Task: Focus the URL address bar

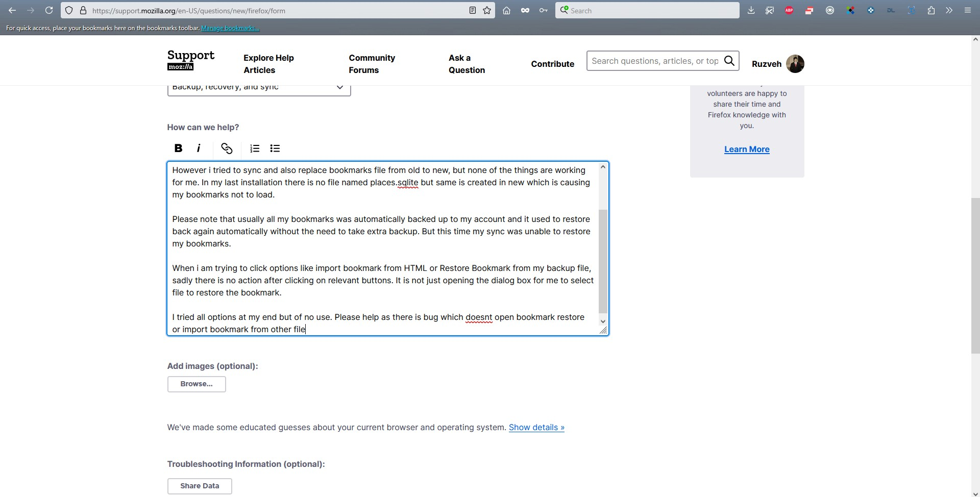Action: coord(278,10)
